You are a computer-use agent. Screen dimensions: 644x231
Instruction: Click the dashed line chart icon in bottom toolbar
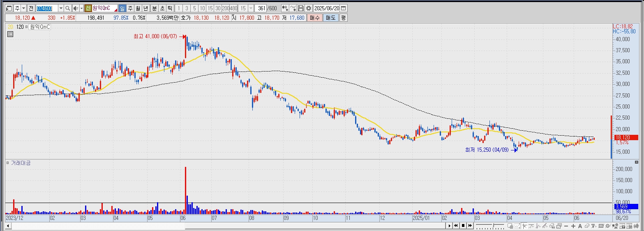point(517,226)
